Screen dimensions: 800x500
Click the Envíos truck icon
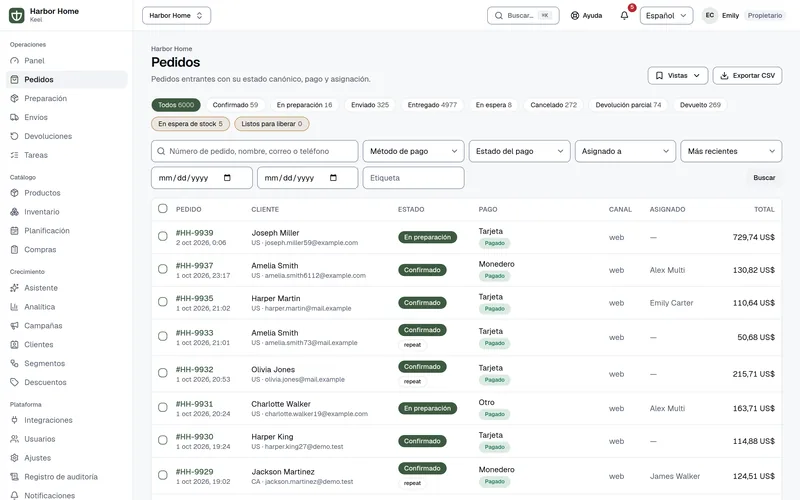click(14, 117)
